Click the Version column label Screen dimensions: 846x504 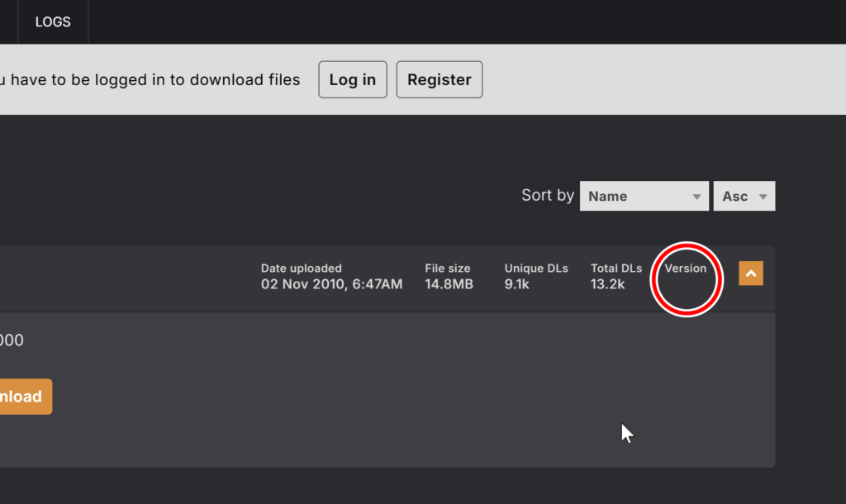686,269
